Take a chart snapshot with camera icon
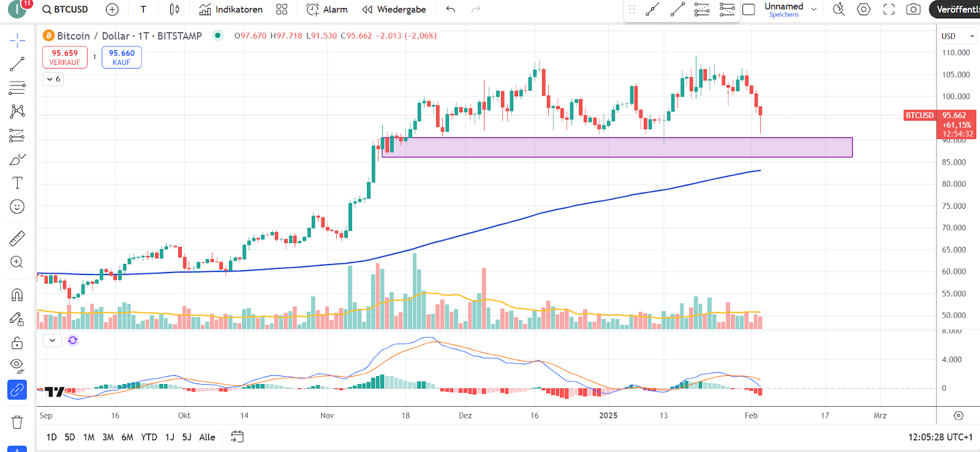 [x=913, y=9]
